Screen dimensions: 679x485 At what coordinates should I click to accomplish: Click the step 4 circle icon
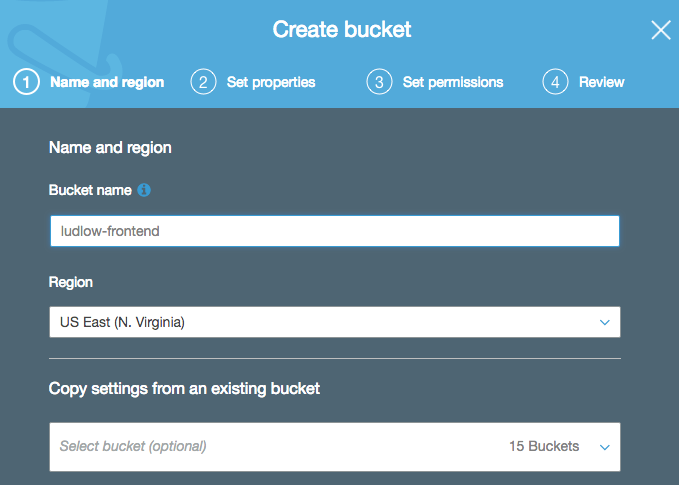555,82
